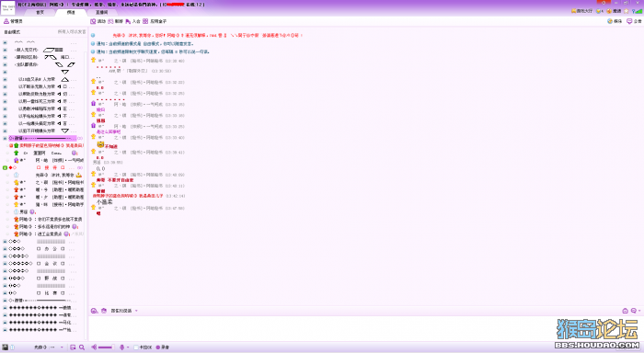The image size is (644, 353).
Task: Mute the speaker icon in bottom bar
Action: coord(94,347)
